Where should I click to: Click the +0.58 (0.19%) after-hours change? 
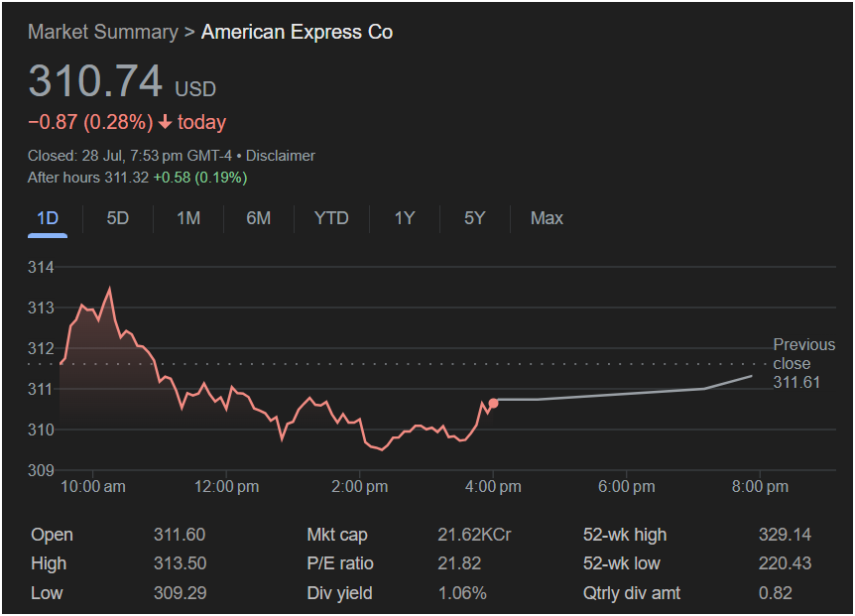pos(200,178)
